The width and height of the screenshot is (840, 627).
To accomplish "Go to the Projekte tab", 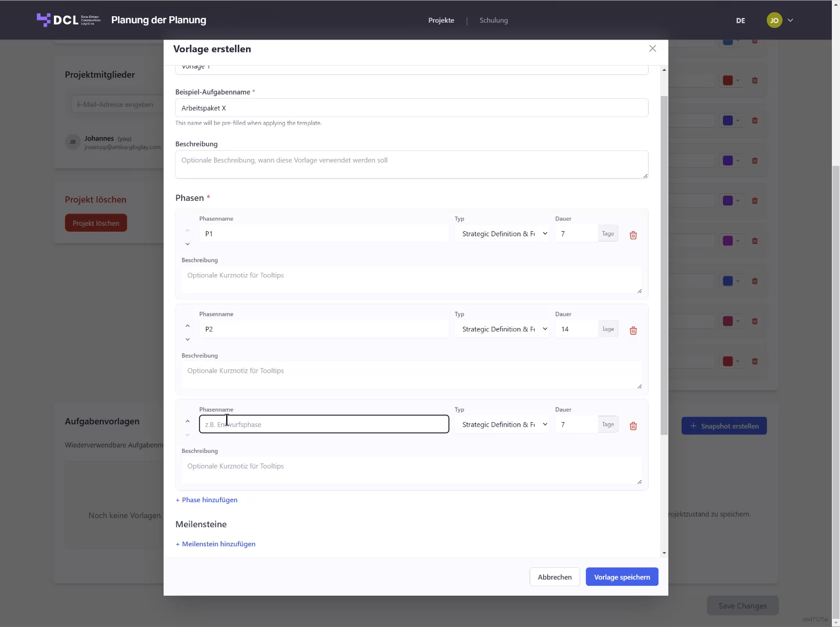I will (441, 20).
